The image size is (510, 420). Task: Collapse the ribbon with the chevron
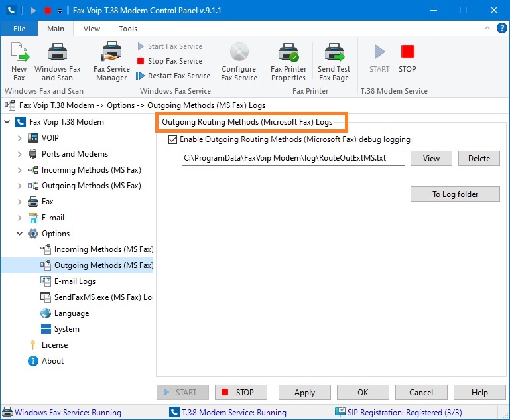tap(487, 28)
